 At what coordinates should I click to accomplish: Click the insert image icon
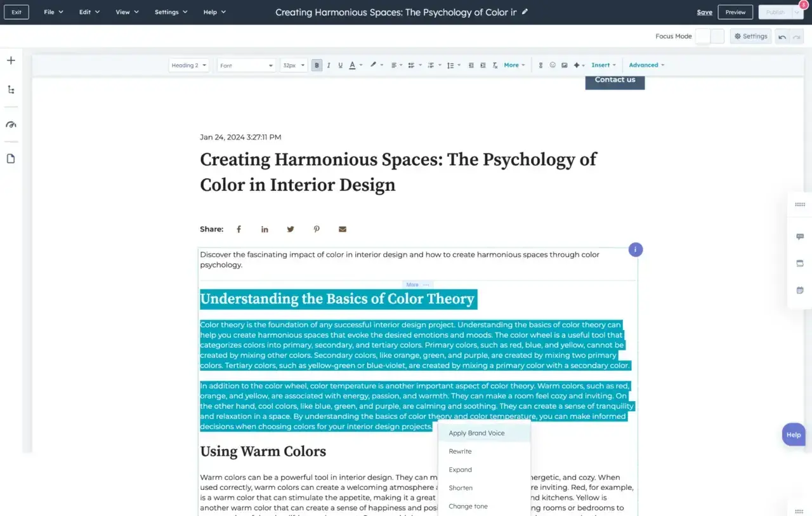coord(564,65)
